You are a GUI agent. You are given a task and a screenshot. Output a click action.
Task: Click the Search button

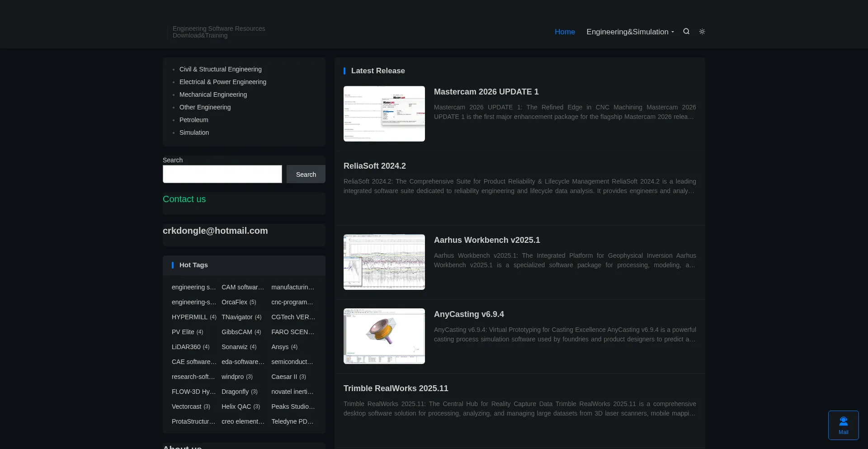(306, 174)
